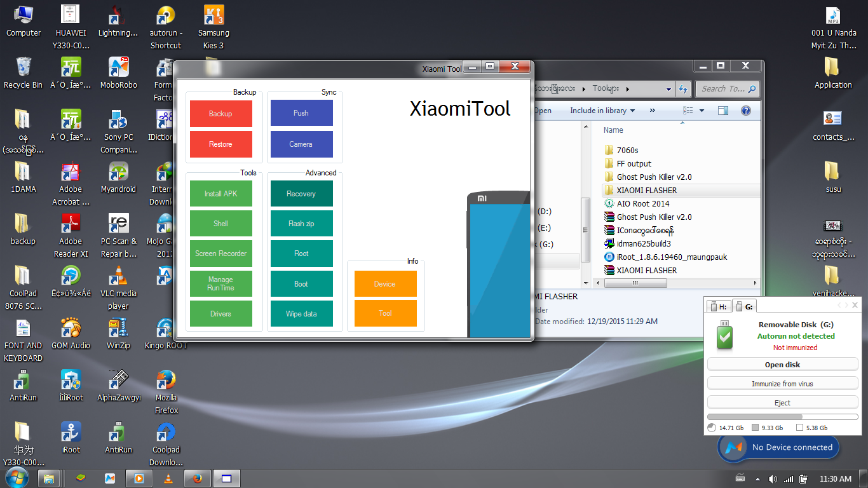Open VLC from the taskbar
868x488 pixels.
[168, 478]
